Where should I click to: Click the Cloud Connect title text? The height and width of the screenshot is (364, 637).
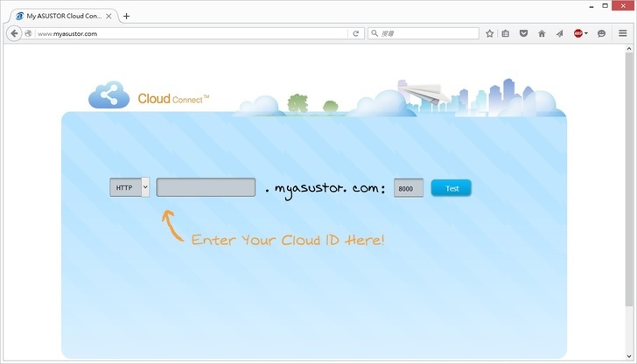coord(173,99)
